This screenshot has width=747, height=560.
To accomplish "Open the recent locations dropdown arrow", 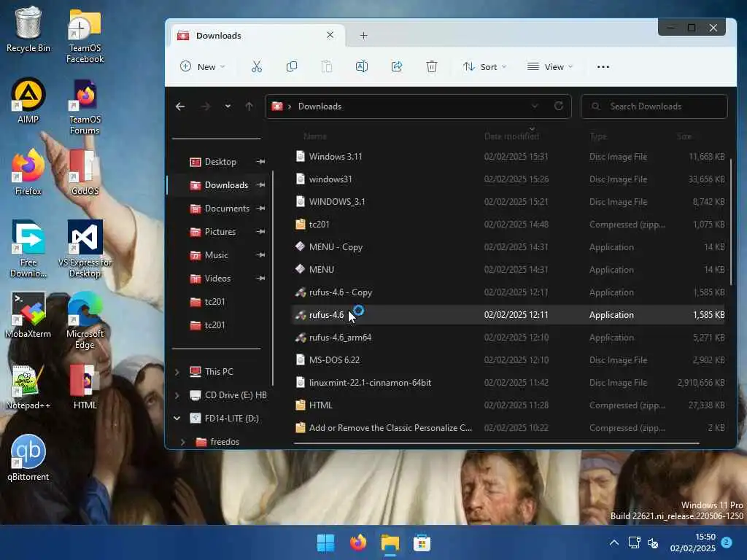I will [228, 106].
